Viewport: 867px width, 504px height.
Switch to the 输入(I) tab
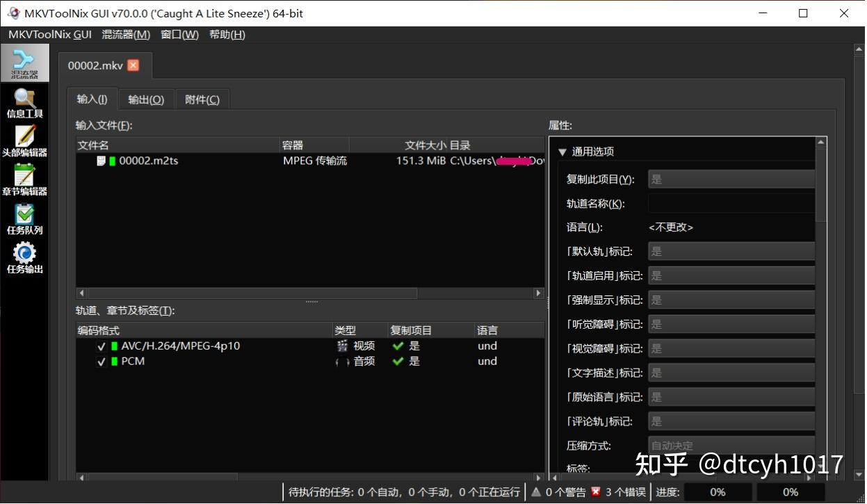(92, 99)
